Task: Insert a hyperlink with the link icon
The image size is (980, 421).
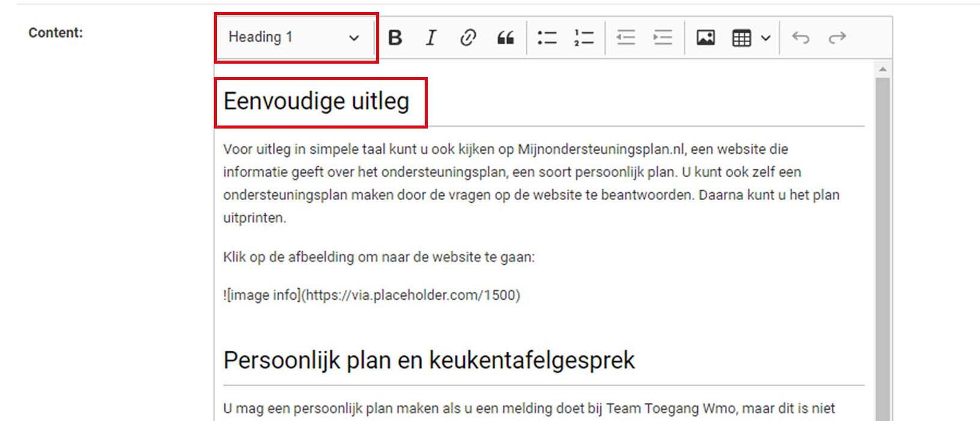Action: [x=467, y=38]
